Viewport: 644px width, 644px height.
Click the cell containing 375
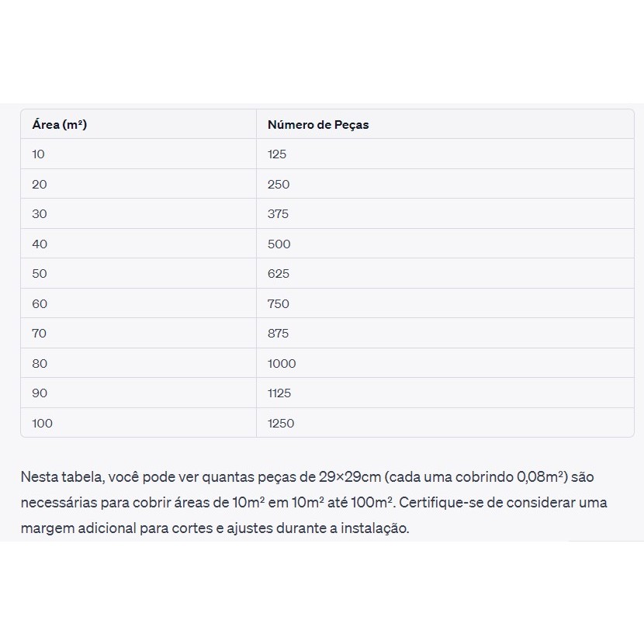coord(445,214)
